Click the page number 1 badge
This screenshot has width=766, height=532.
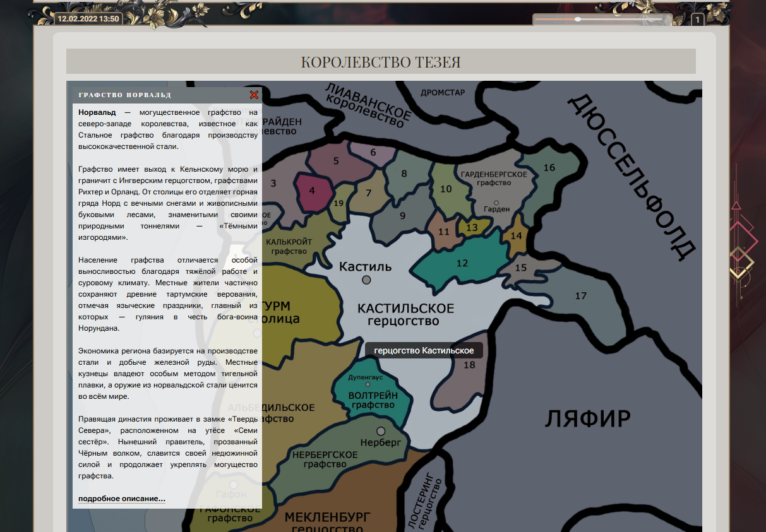(698, 20)
